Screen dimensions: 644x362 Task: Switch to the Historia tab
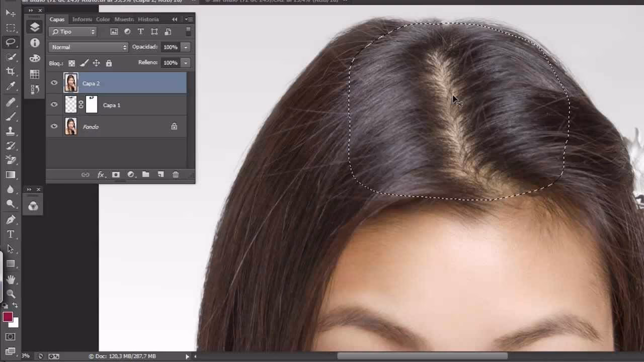click(148, 19)
